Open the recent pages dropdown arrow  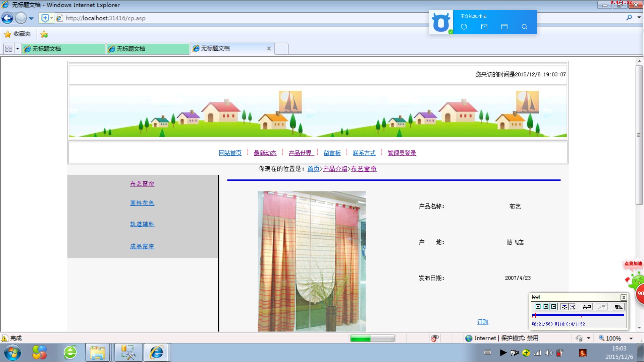coord(31,18)
